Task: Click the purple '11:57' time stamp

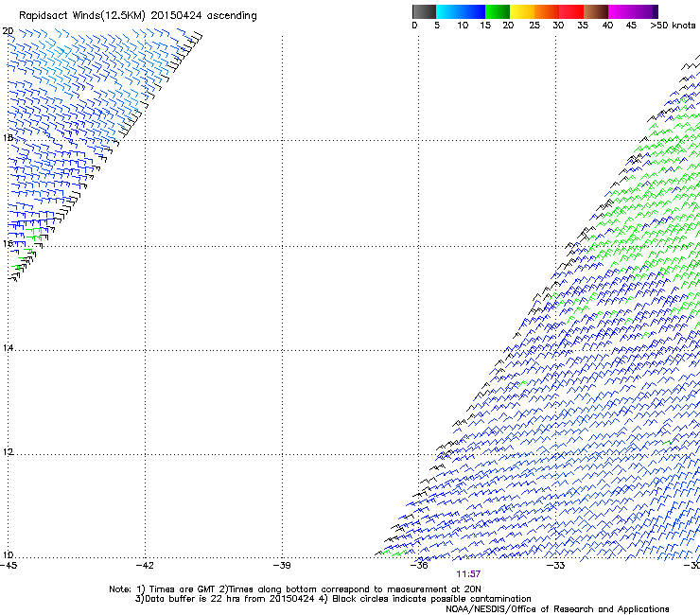Action: pyautogui.click(x=468, y=574)
